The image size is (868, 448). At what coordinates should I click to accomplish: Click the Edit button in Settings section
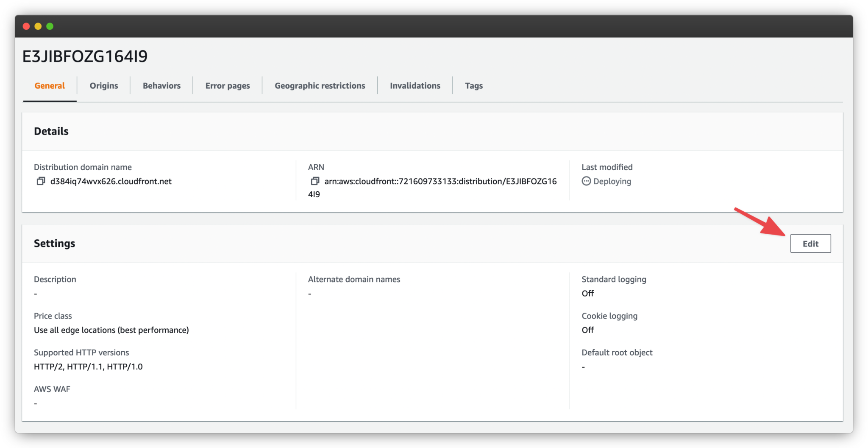810,243
